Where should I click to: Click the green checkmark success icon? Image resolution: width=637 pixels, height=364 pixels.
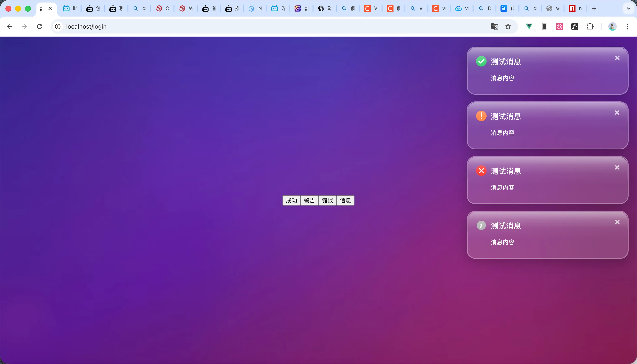coord(481,61)
